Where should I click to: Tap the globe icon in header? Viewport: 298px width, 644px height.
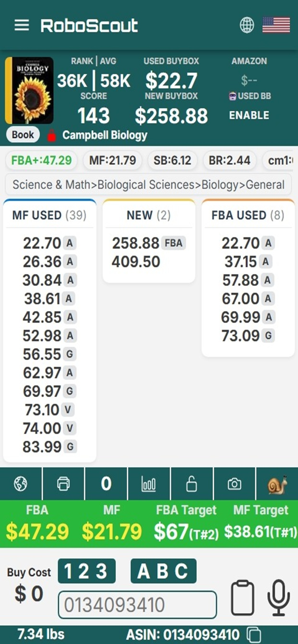pos(247,25)
